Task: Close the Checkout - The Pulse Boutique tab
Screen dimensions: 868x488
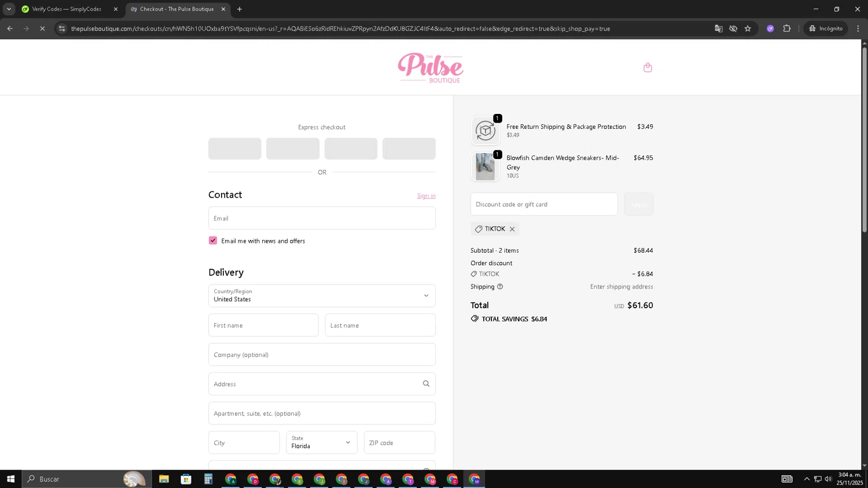Action: coord(223,9)
